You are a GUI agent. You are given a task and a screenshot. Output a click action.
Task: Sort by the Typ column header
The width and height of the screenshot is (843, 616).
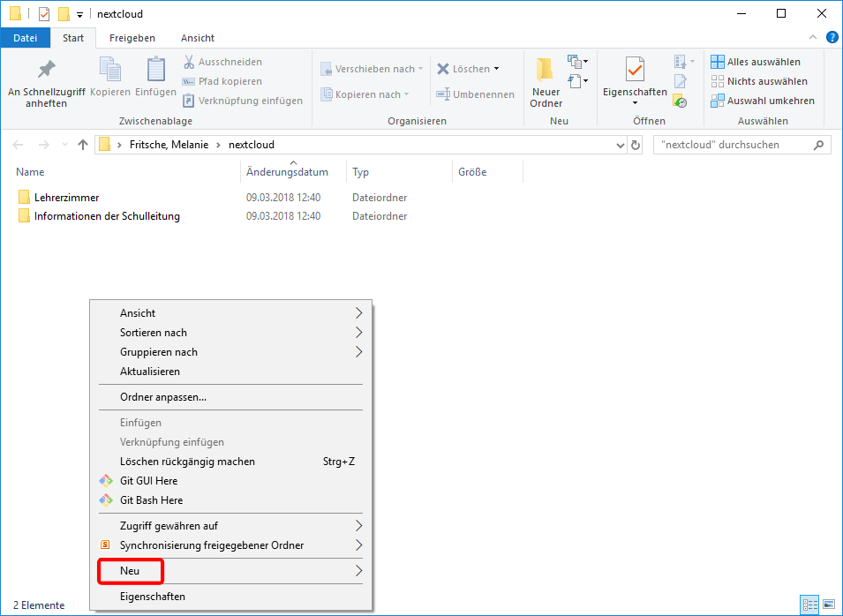click(400, 172)
